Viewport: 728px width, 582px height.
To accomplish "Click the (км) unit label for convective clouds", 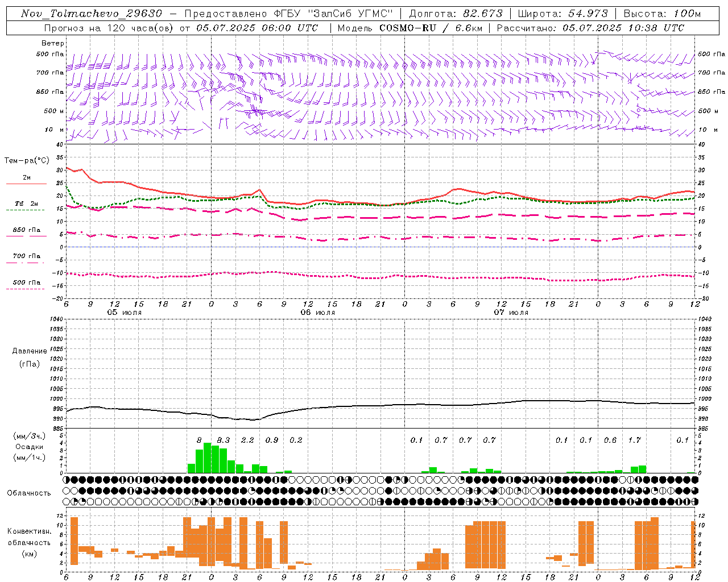I will pyautogui.click(x=29, y=554).
